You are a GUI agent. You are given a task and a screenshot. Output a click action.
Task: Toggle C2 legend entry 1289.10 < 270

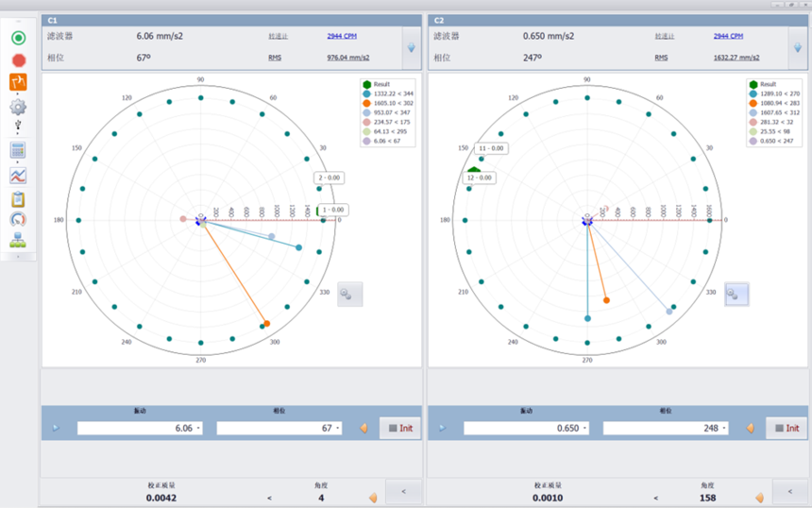(774, 93)
